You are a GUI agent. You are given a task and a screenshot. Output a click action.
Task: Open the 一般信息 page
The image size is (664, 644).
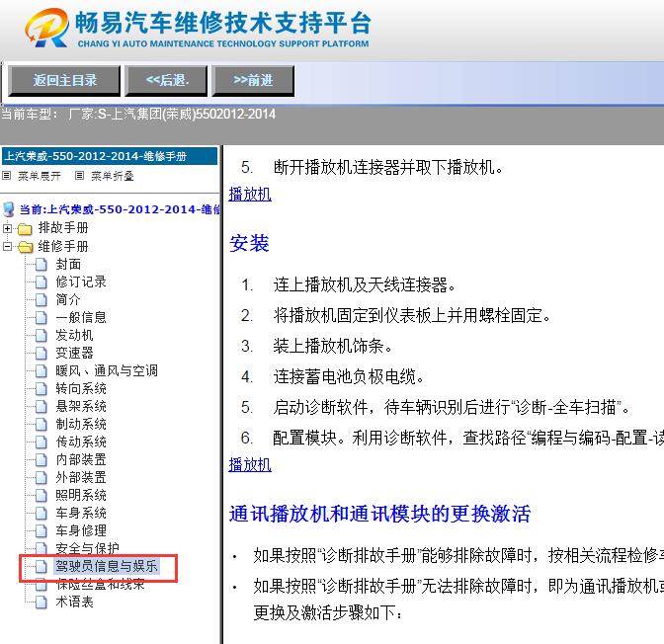coord(81,317)
